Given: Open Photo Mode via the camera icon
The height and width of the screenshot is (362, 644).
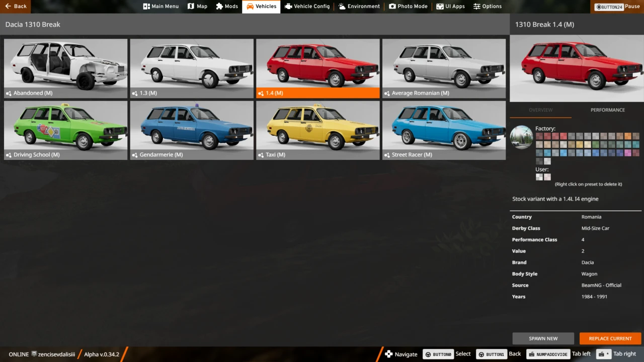Looking at the screenshot, I should tap(392, 7).
